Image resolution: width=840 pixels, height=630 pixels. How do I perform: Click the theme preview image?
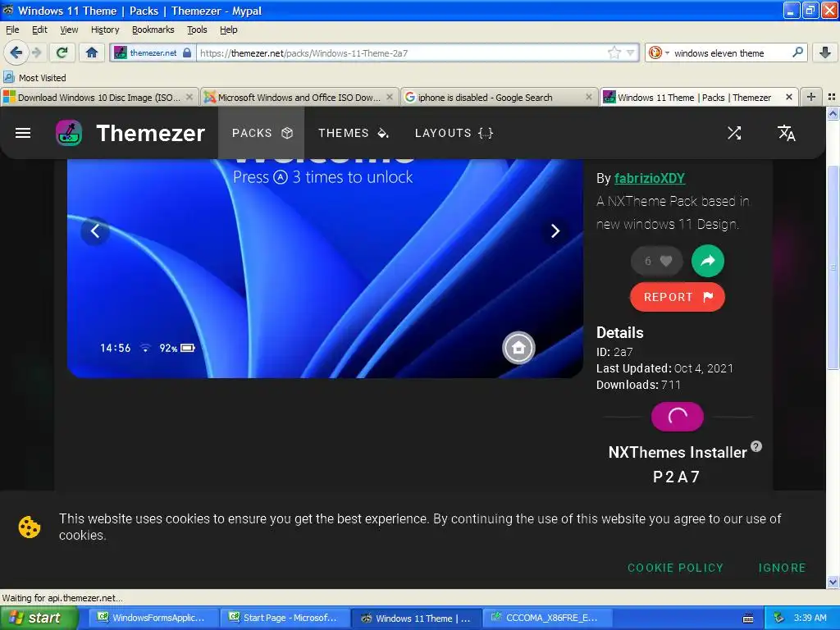pos(325,268)
